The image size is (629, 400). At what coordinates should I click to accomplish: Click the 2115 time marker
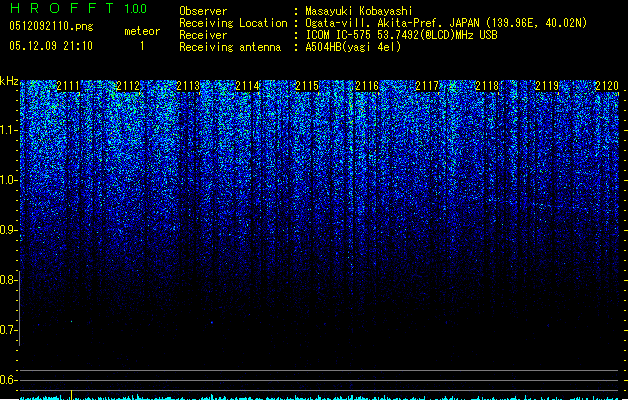(x=307, y=86)
